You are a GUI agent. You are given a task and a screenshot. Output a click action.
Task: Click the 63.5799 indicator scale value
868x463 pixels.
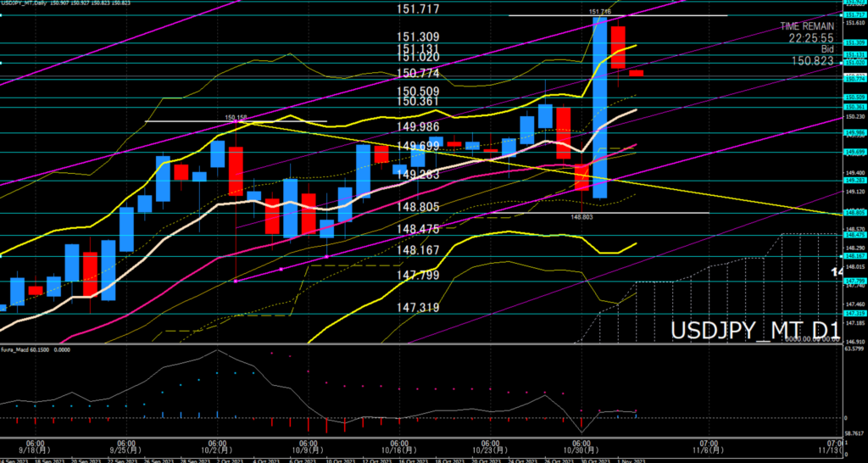click(854, 349)
